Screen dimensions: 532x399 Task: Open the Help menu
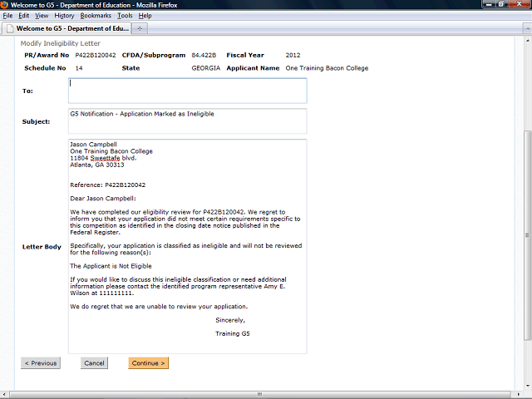(145, 16)
